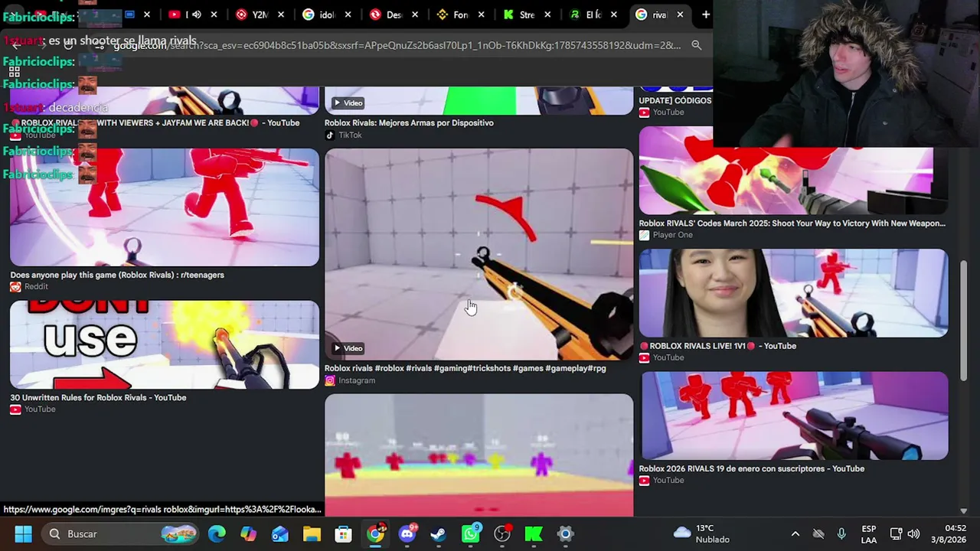Open 'Roblox rivals #roblox #rivals' Instagram link
Image resolution: width=980 pixels, height=551 pixels.
465,368
